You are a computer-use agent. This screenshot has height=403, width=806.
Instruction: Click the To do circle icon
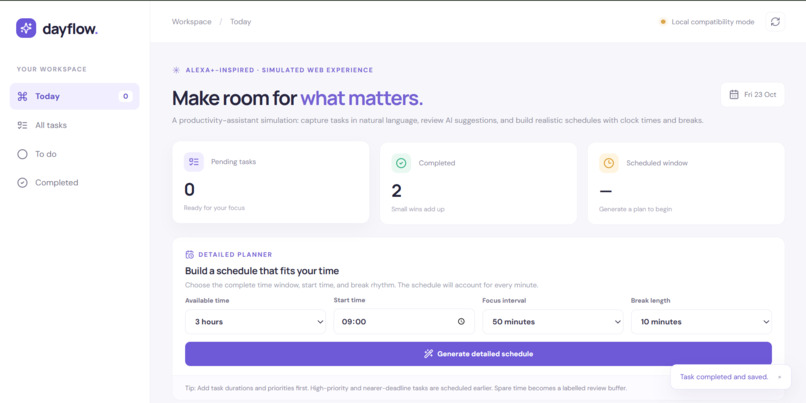coord(22,154)
